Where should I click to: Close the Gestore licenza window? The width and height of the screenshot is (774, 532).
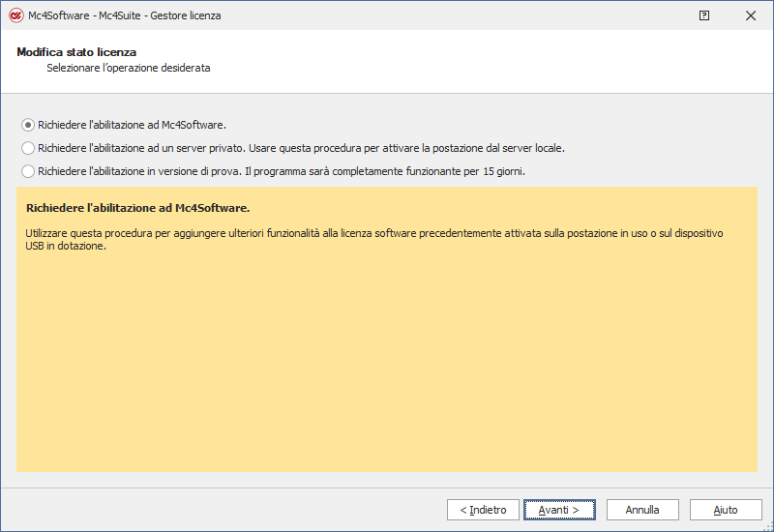click(751, 15)
